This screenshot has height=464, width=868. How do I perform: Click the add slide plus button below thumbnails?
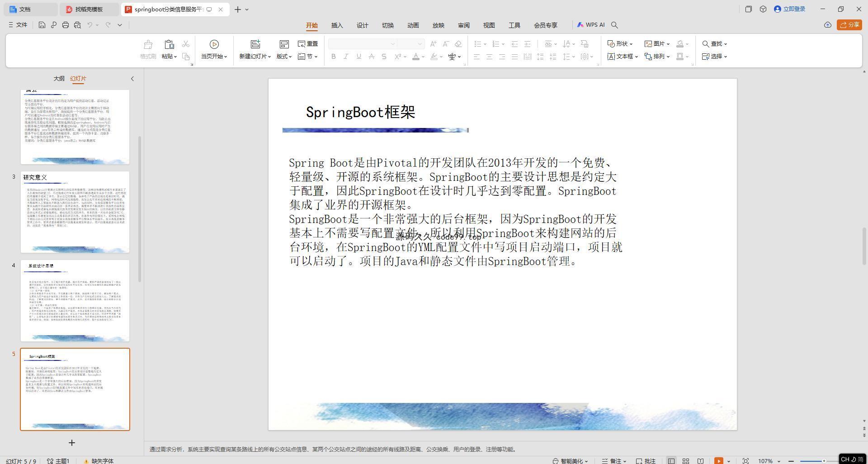tap(72, 443)
